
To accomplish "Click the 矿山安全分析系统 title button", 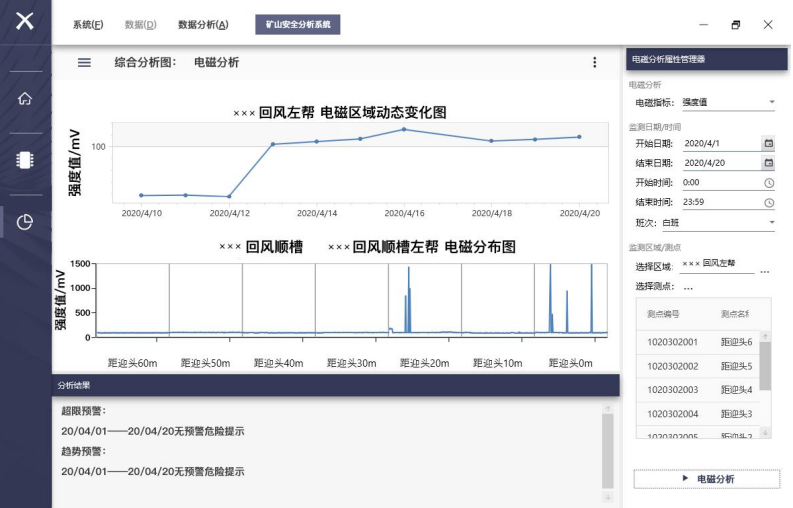I will pyautogui.click(x=297, y=24).
